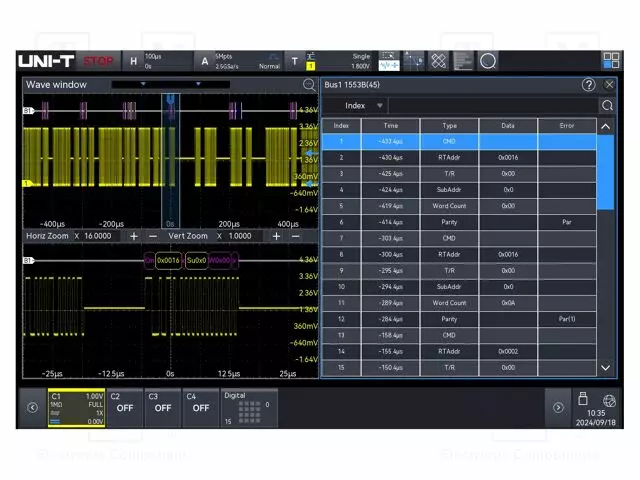
Task: Click the USB storage icon
Action: 584,400
